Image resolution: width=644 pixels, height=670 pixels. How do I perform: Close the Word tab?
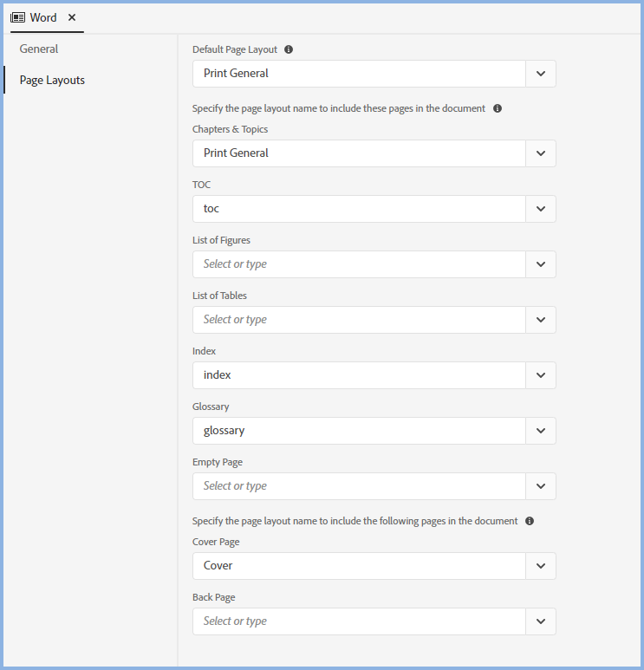point(72,17)
